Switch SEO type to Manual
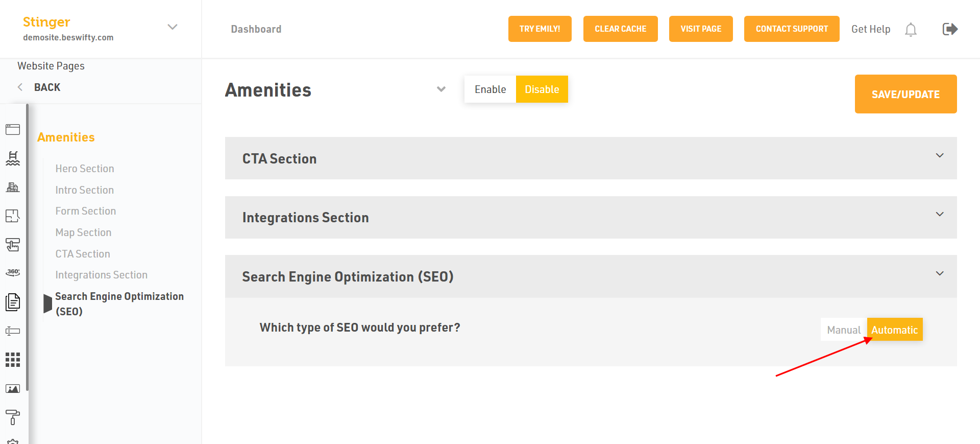This screenshot has height=444, width=980. pos(843,330)
